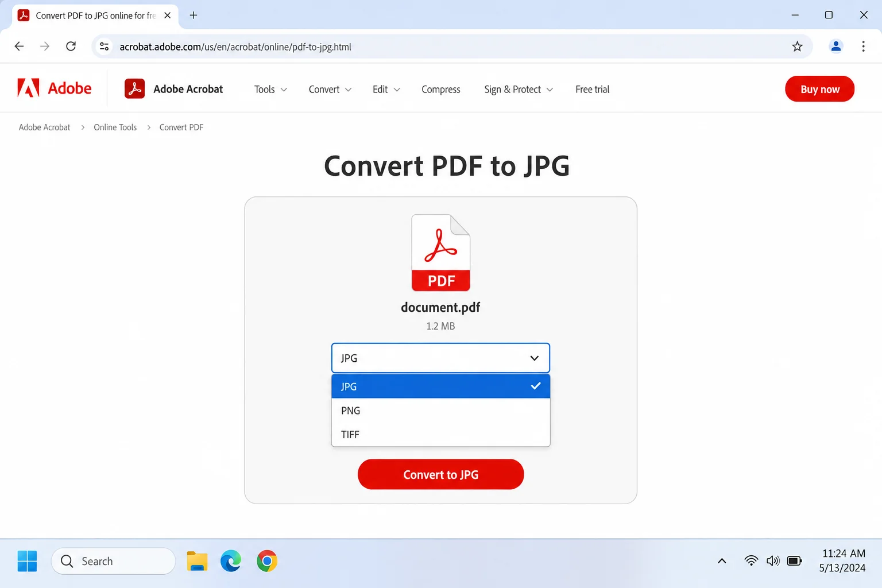Image resolution: width=882 pixels, height=588 pixels.
Task: Launch Microsoft Edge from the taskbar
Action: coord(231,561)
